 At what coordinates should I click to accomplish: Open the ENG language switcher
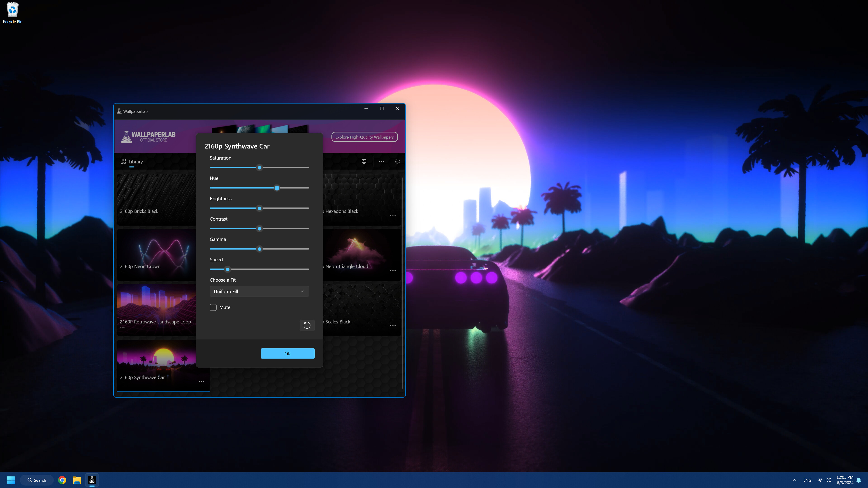click(x=807, y=480)
